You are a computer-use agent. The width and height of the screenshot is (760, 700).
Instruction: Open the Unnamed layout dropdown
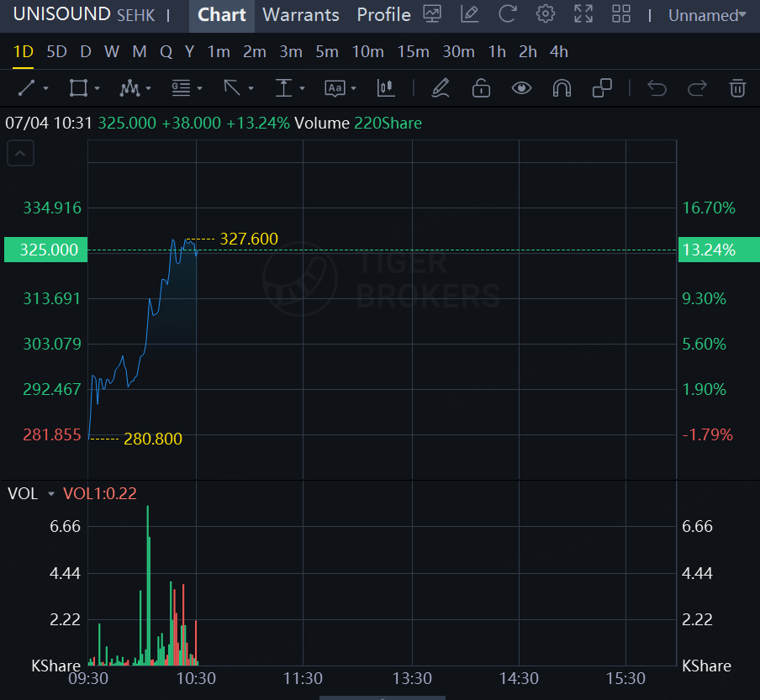click(x=706, y=15)
